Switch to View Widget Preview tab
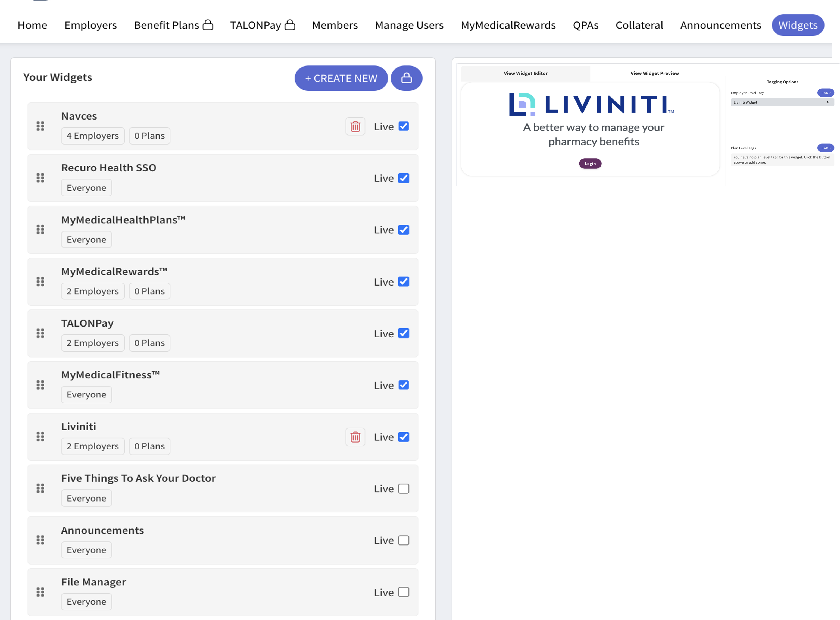Viewport: 840px width, 620px height. click(654, 73)
